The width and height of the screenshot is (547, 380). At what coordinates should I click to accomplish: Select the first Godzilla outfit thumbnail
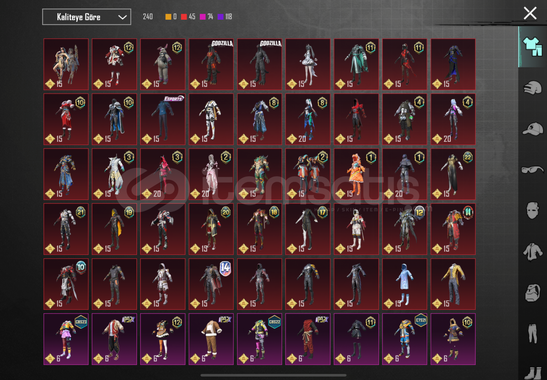(211, 64)
